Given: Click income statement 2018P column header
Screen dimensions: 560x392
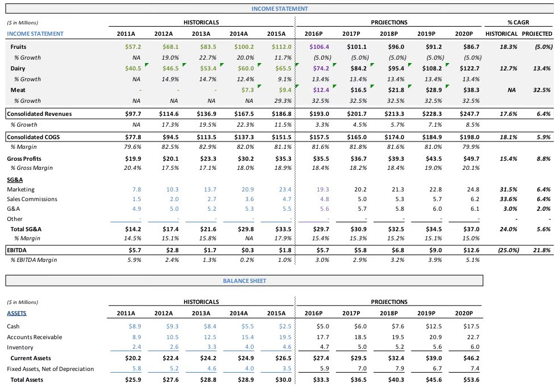Looking at the screenshot, I should click(x=388, y=34).
